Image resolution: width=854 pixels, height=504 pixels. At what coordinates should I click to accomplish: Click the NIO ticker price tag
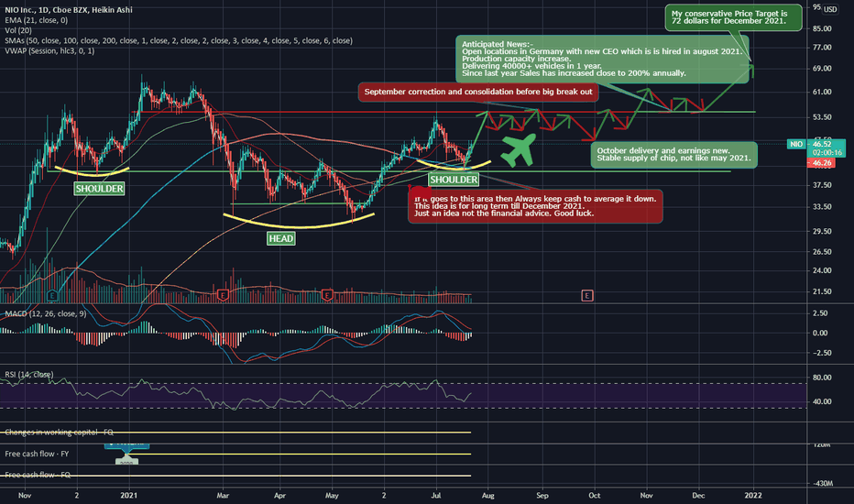[x=796, y=144]
